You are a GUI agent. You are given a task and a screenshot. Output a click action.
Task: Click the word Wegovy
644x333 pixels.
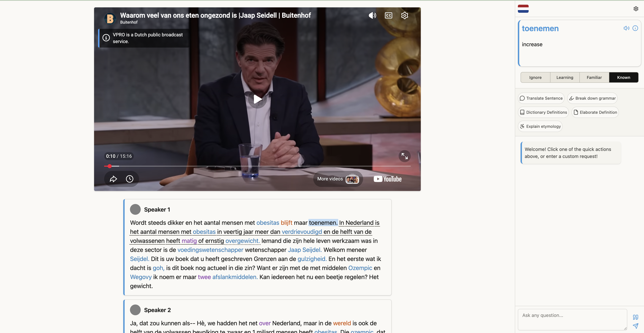tap(141, 277)
